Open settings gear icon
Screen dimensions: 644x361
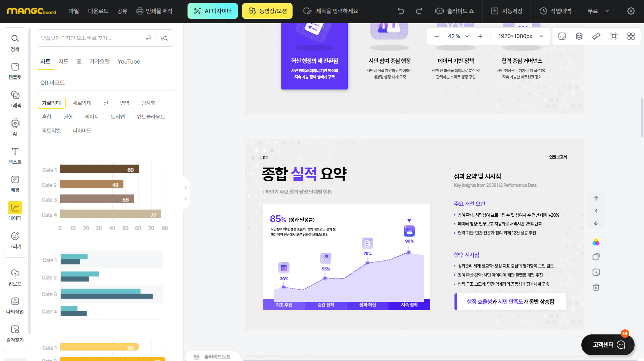point(631,11)
